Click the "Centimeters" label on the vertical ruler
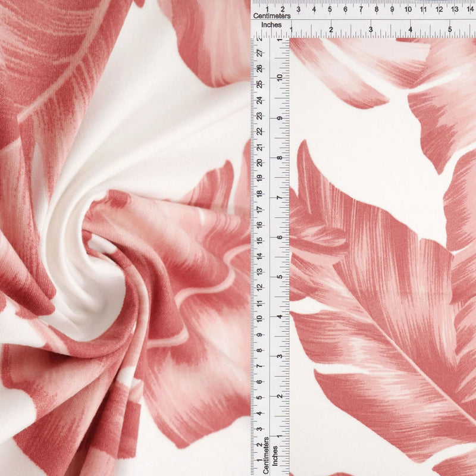Viewport: 476px width, 476px height. click(266, 455)
